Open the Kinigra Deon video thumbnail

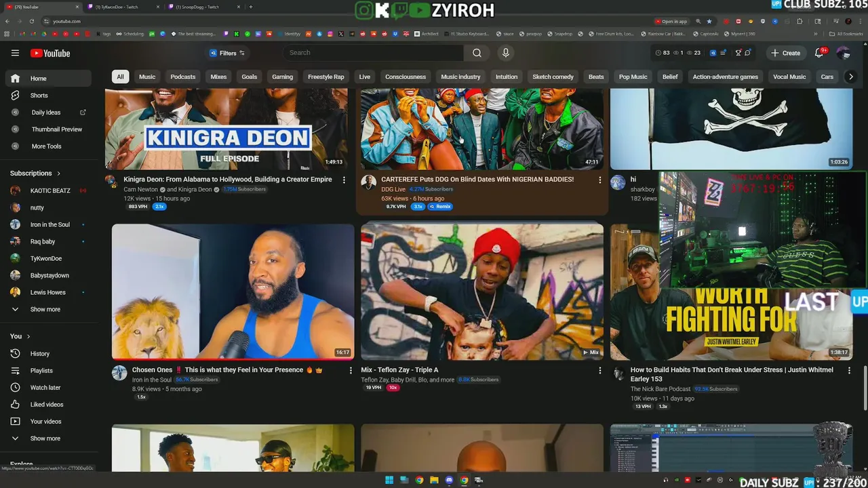226,129
